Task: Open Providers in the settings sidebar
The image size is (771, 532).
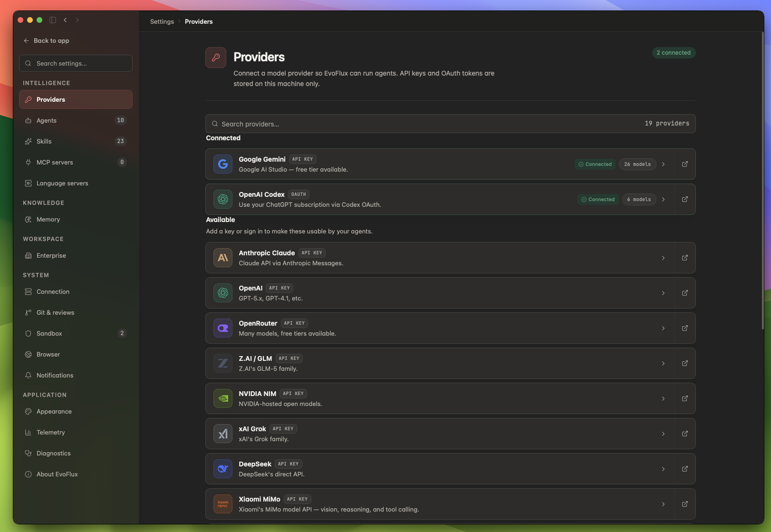Action: [76, 99]
